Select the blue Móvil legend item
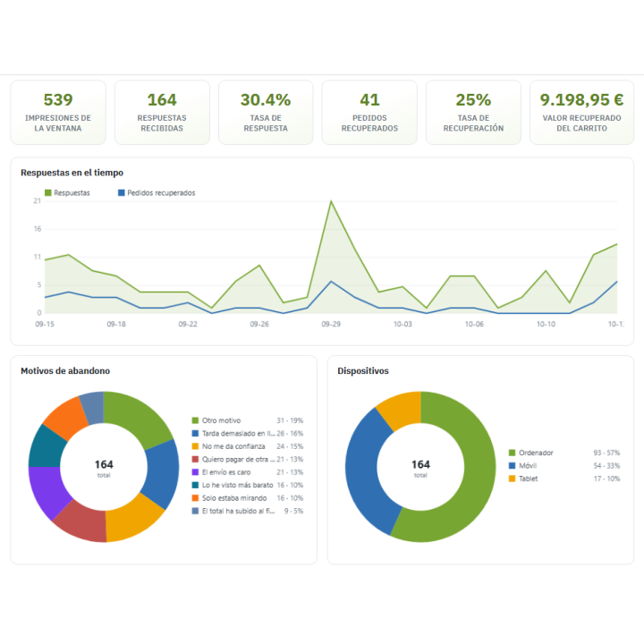The image size is (644, 644). pos(564,466)
